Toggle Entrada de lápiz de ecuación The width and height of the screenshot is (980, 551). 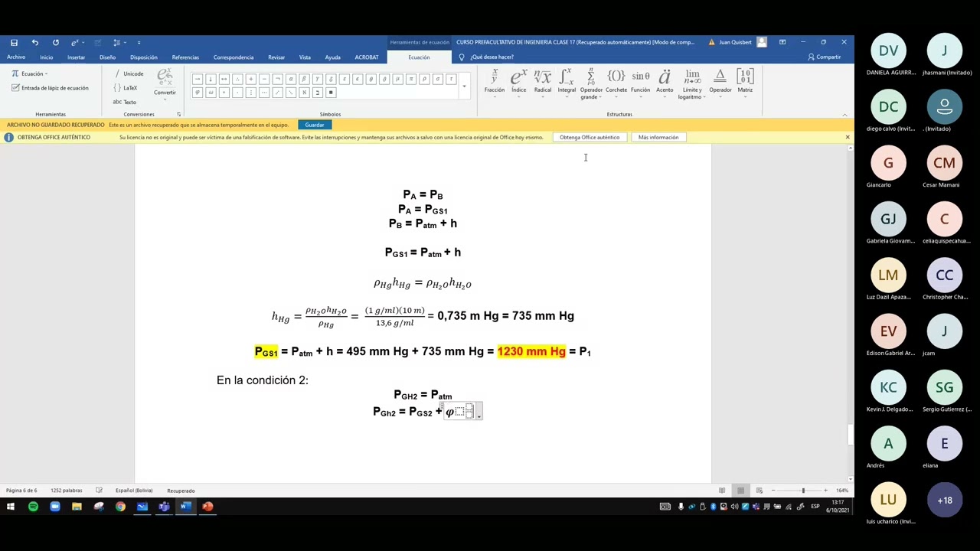(50, 88)
